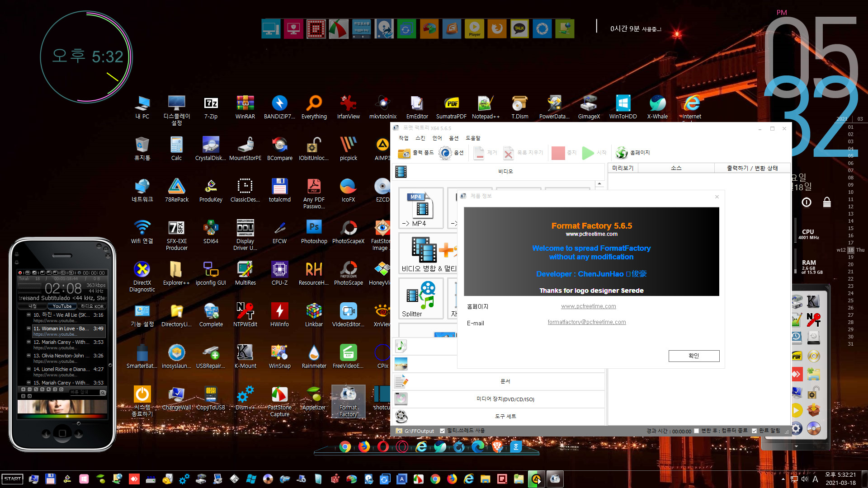Open the Photoshop desktop icon

(314, 232)
